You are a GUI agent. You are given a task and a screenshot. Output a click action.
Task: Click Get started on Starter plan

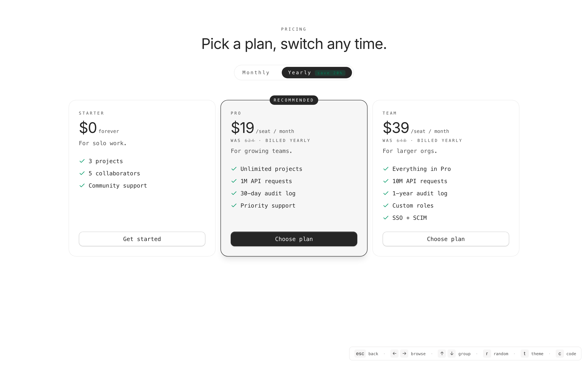[x=142, y=239]
